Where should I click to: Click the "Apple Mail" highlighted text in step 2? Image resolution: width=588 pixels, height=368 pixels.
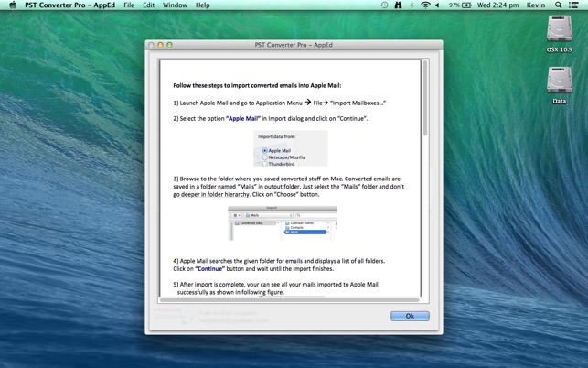click(x=243, y=119)
